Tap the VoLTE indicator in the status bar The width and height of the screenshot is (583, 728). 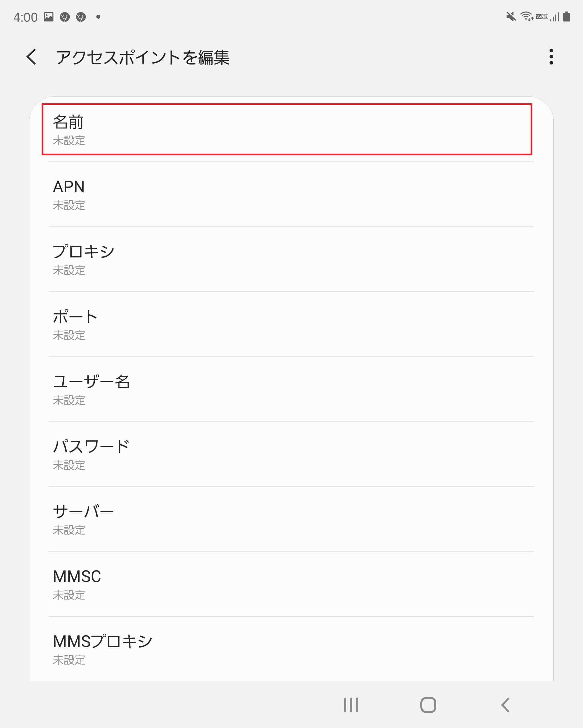click(x=542, y=16)
